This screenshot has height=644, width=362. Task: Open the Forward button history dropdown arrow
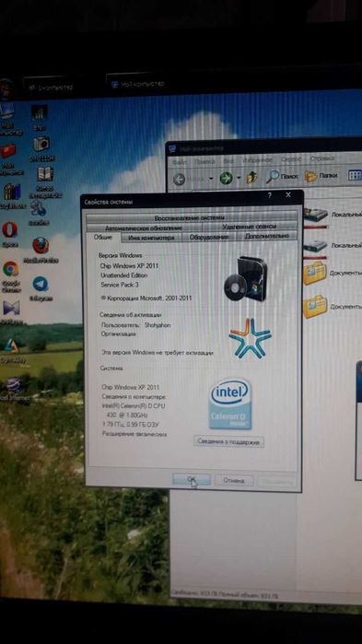(x=239, y=178)
